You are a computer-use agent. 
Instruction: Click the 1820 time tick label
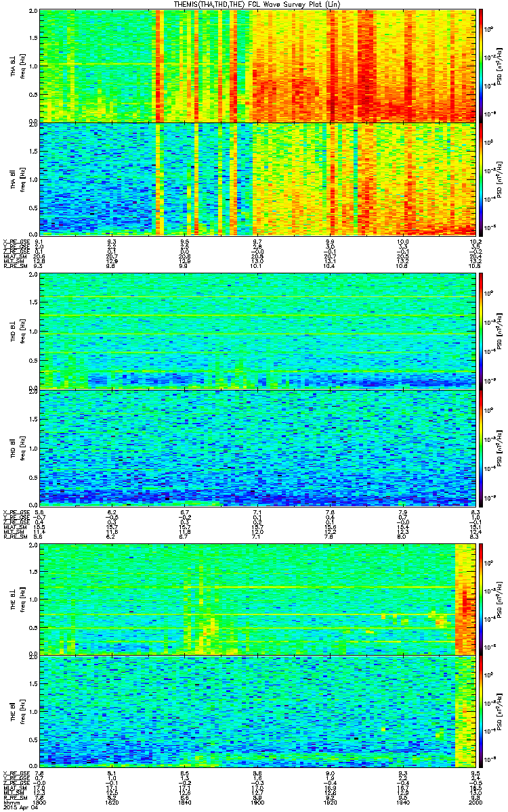(x=112, y=802)
